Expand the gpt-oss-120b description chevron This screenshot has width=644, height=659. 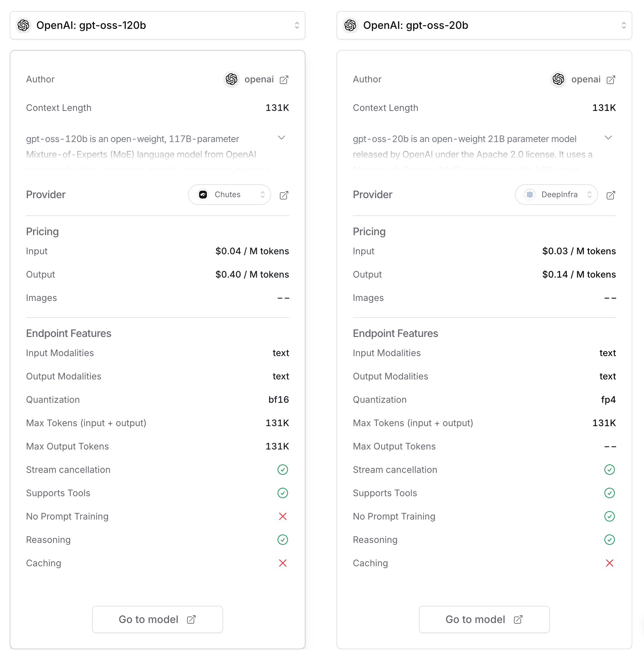tap(281, 138)
